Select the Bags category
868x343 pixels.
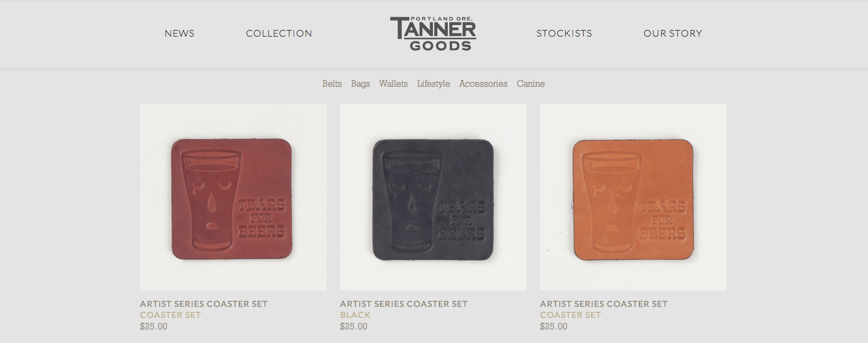360,84
